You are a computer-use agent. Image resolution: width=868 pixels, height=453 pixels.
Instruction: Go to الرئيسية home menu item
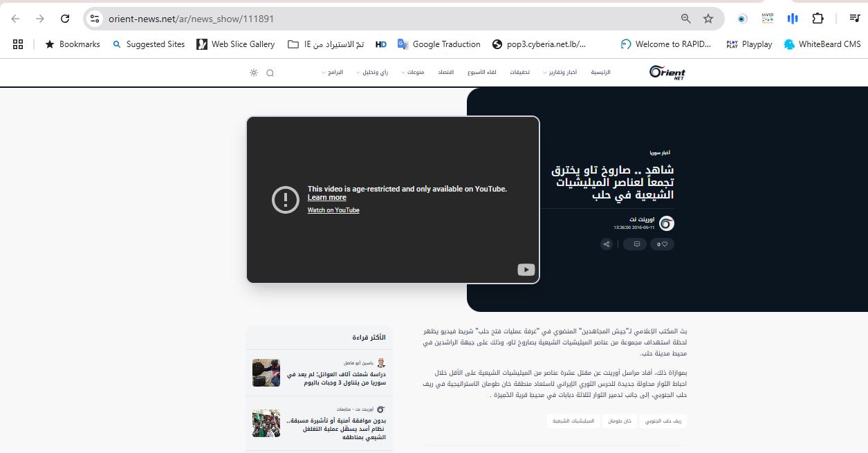pyautogui.click(x=600, y=73)
